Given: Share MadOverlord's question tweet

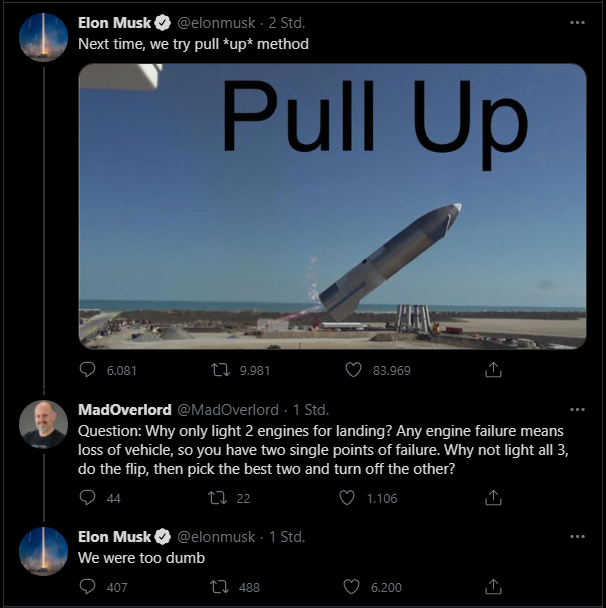Looking at the screenshot, I should point(492,498).
